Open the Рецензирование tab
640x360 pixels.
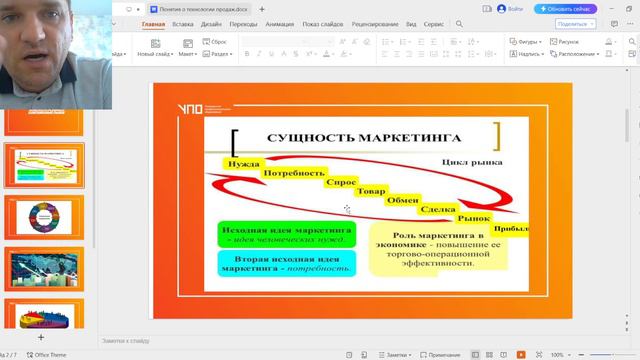pos(375,24)
